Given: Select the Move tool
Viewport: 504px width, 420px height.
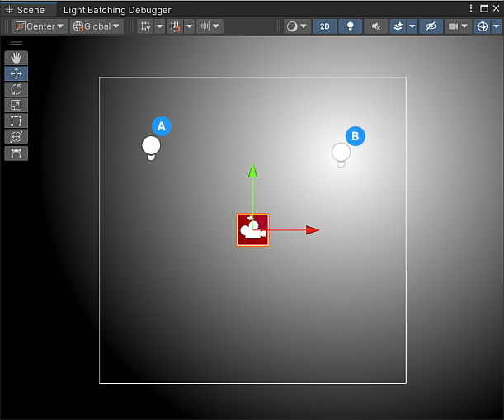Looking at the screenshot, I should [16, 73].
